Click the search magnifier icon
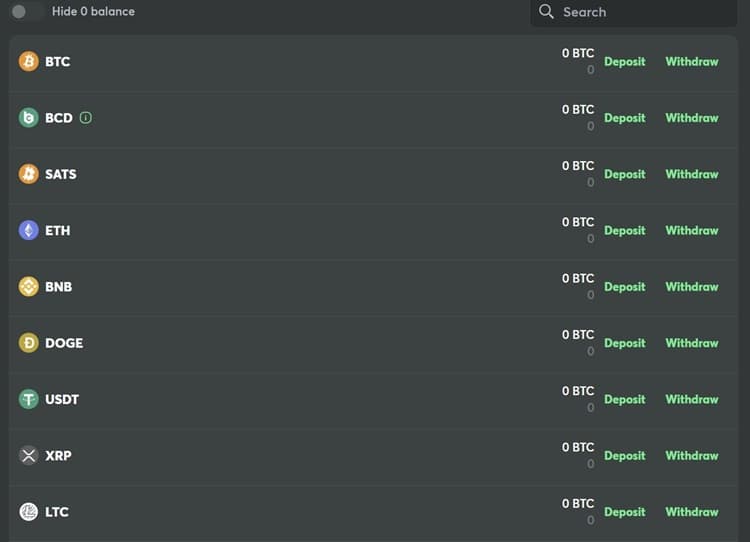750x542 pixels. point(546,12)
